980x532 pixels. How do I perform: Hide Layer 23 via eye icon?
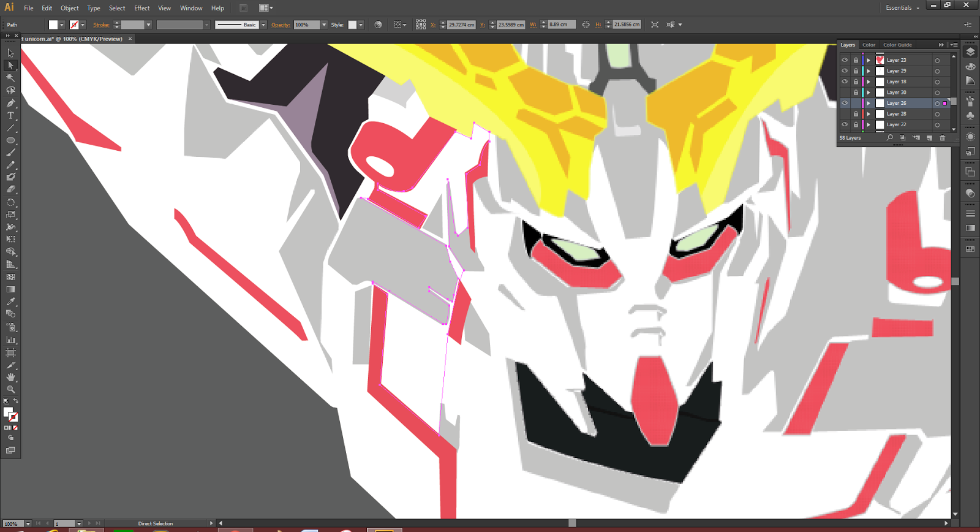pyautogui.click(x=845, y=60)
